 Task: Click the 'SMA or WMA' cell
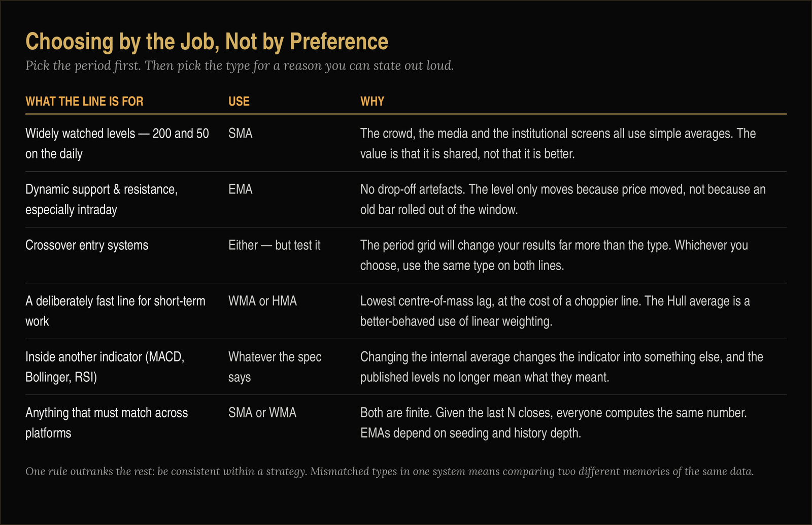262,413
